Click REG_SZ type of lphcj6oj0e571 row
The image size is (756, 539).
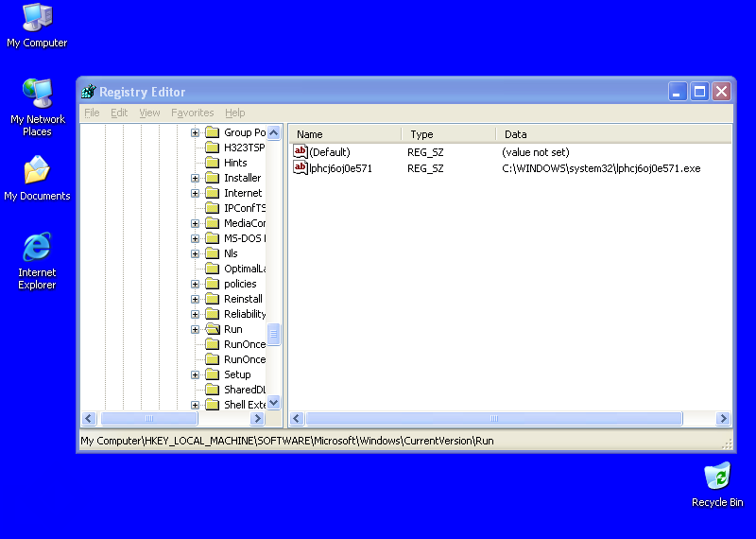coord(425,168)
